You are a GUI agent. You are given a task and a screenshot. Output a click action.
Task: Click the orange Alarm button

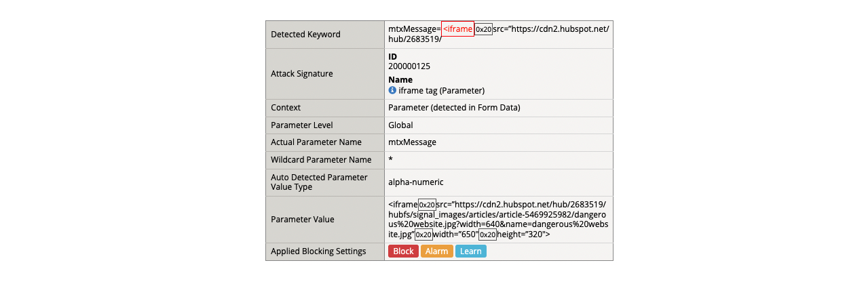[x=436, y=251]
